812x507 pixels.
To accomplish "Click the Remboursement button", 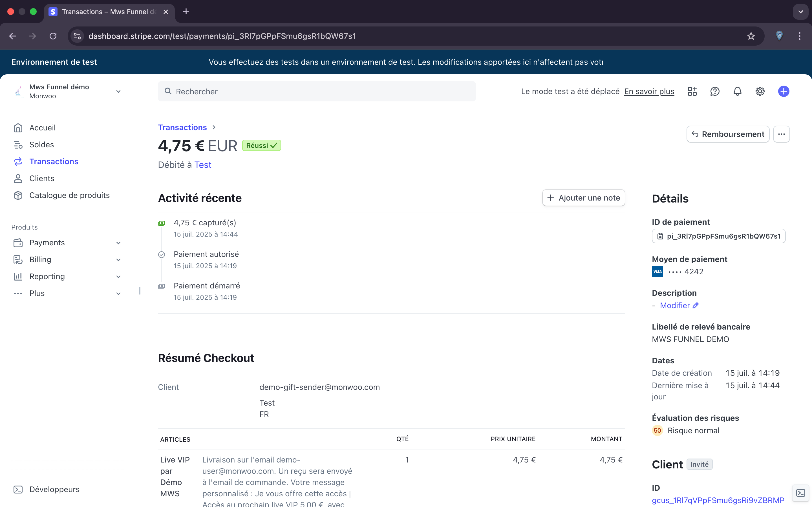I will [727, 134].
